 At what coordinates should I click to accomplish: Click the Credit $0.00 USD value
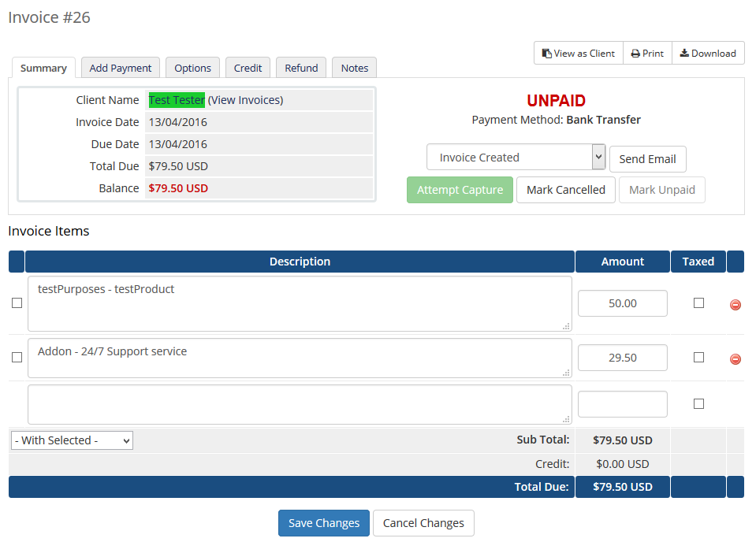tap(623, 464)
